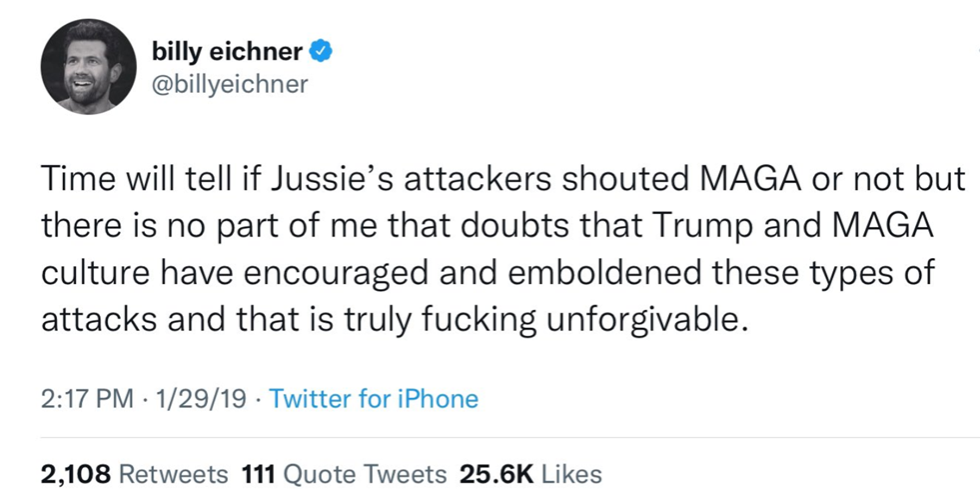View the list under 'Retweets' label

173,472
